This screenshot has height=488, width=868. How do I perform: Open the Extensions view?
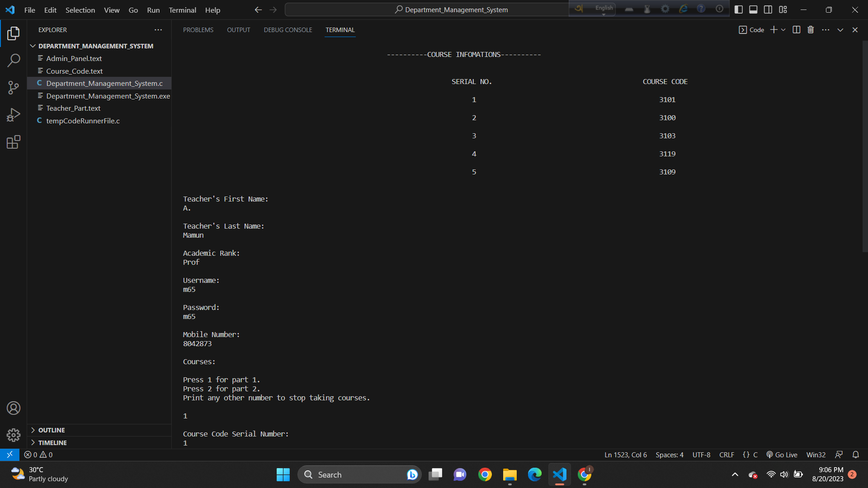pos(14,141)
